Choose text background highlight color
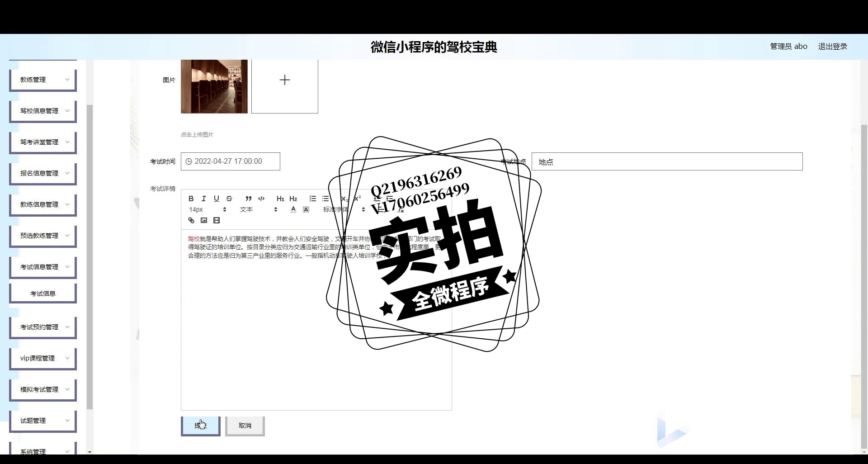Image resolution: width=868 pixels, height=464 pixels. pos(306,209)
